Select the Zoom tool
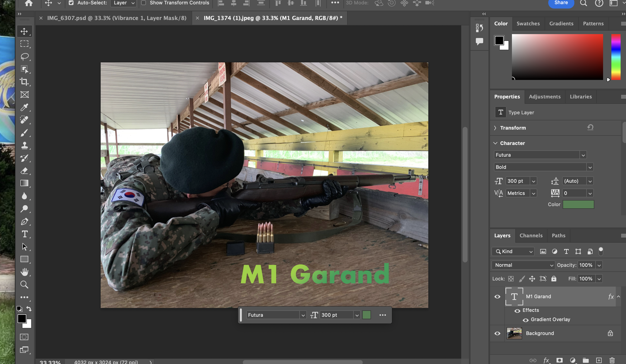Screen dimensions: 626x364 pyautogui.click(x=24, y=285)
